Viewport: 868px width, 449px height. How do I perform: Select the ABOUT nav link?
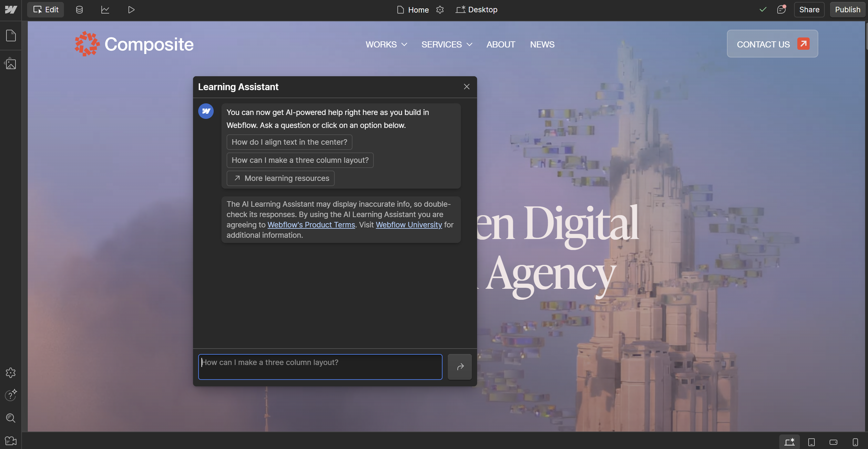pos(500,45)
